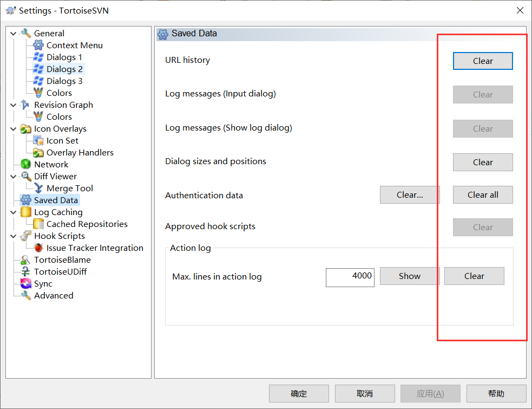This screenshot has height=409, width=532.
Task: Show the action log
Action: coord(409,276)
